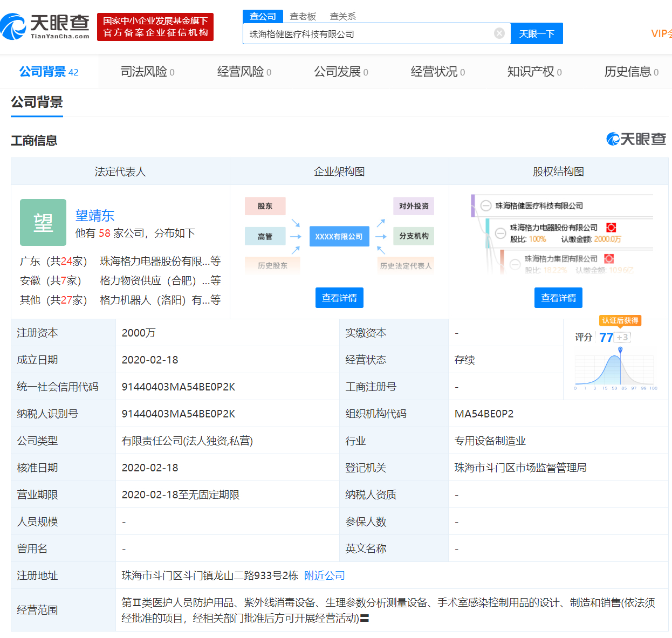Image resolution: width=672 pixels, height=638 pixels.
Task: Click the Gree logo beside 珠海格力集团有限公司
Action: [x=609, y=259]
